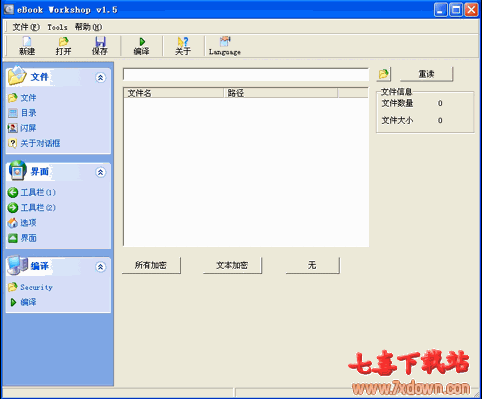Collapse the 编译 sidebar panel chevron

tap(100, 267)
